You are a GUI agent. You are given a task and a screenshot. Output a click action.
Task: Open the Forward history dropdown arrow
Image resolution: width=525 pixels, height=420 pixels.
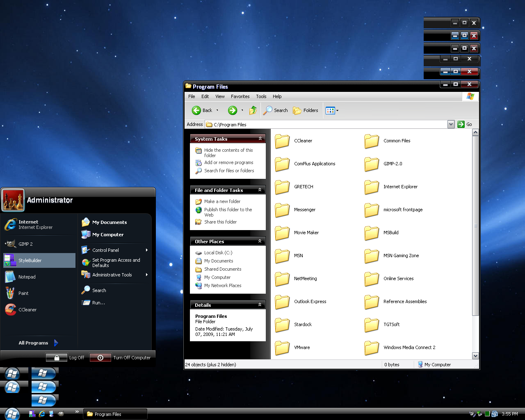coord(242,110)
